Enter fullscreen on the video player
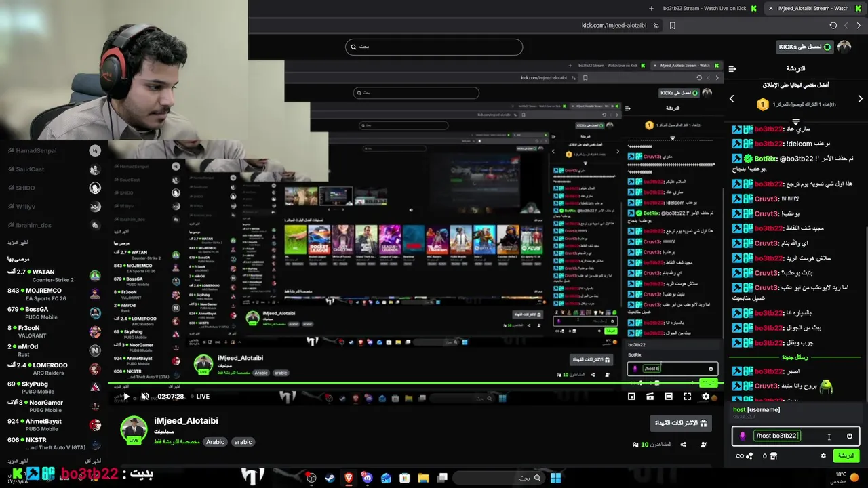868x488 pixels. tap(687, 396)
